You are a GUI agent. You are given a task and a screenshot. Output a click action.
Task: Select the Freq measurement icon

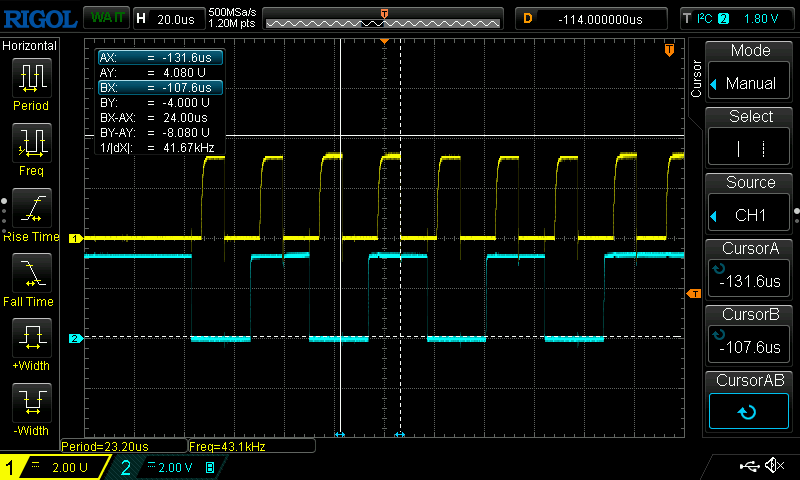31,143
